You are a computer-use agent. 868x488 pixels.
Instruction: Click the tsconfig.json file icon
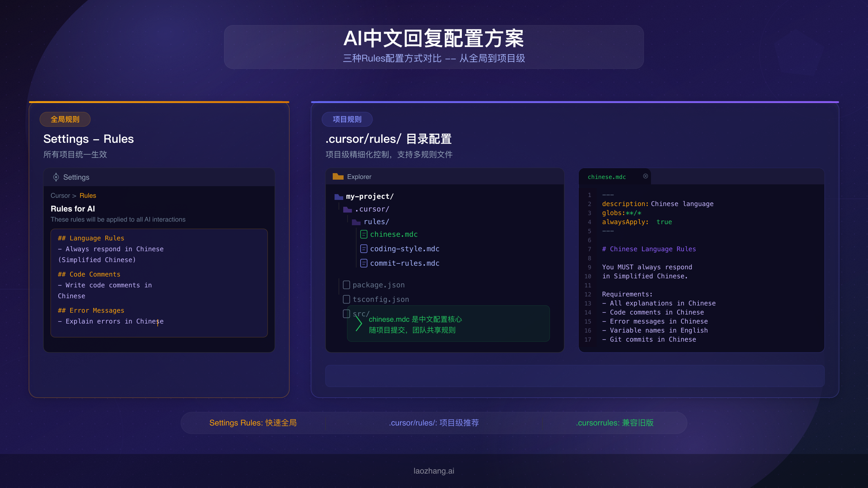tap(346, 299)
